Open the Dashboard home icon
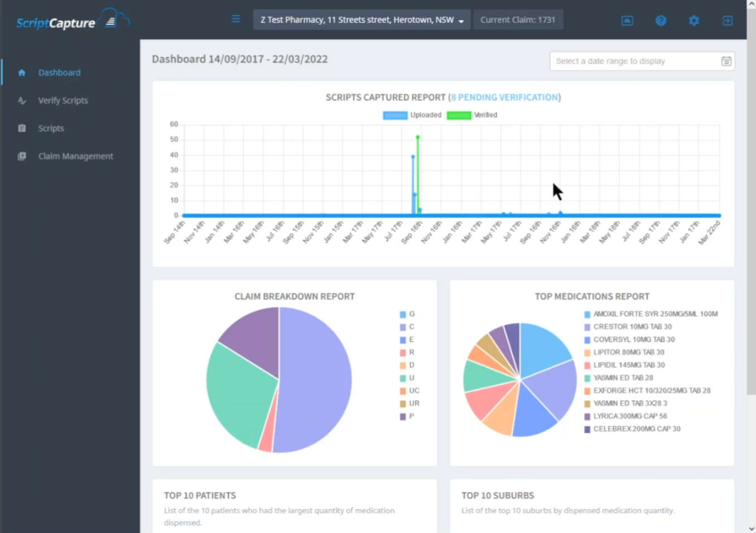 click(22, 73)
